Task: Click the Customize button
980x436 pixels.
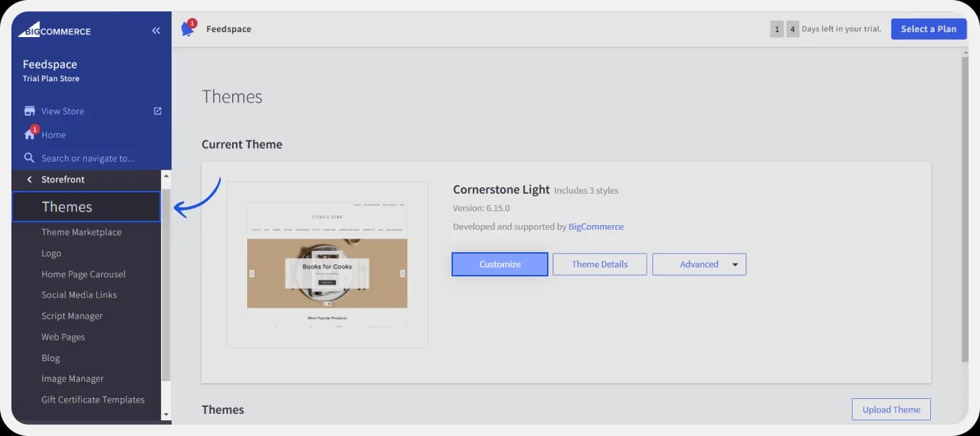Action: pos(499,264)
